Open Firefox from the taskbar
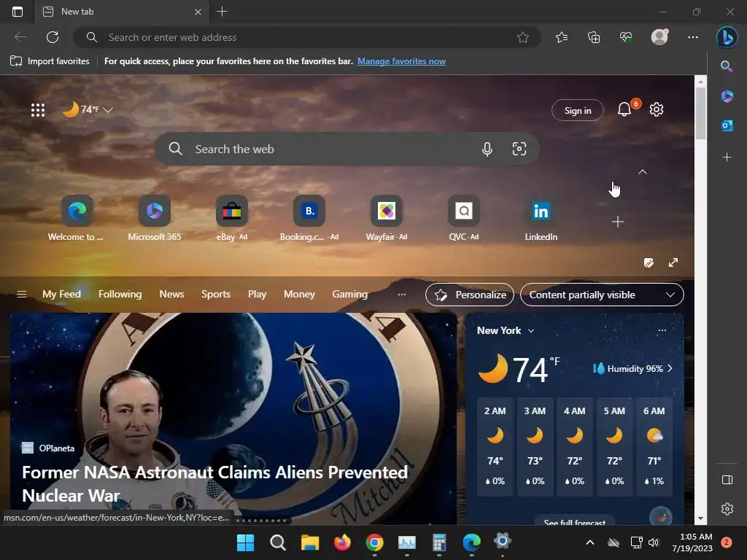The height and width of the screenshot is (560, 747). [342, 542]
